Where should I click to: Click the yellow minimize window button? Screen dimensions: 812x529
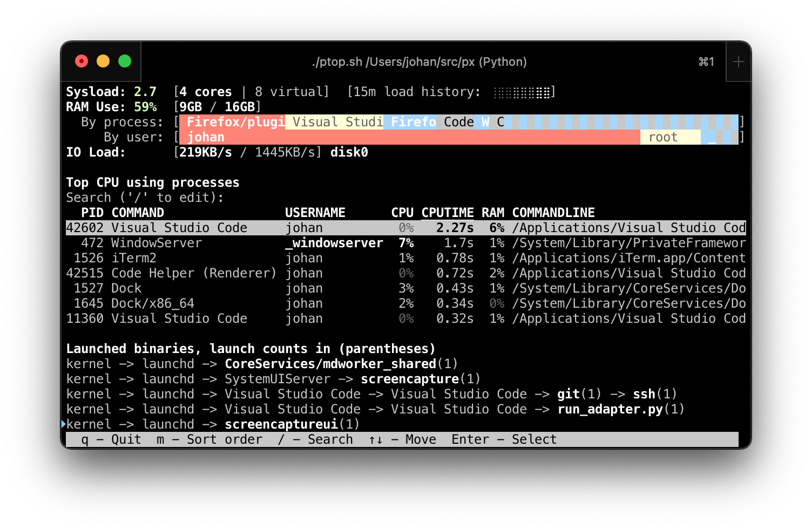point(103,61)
